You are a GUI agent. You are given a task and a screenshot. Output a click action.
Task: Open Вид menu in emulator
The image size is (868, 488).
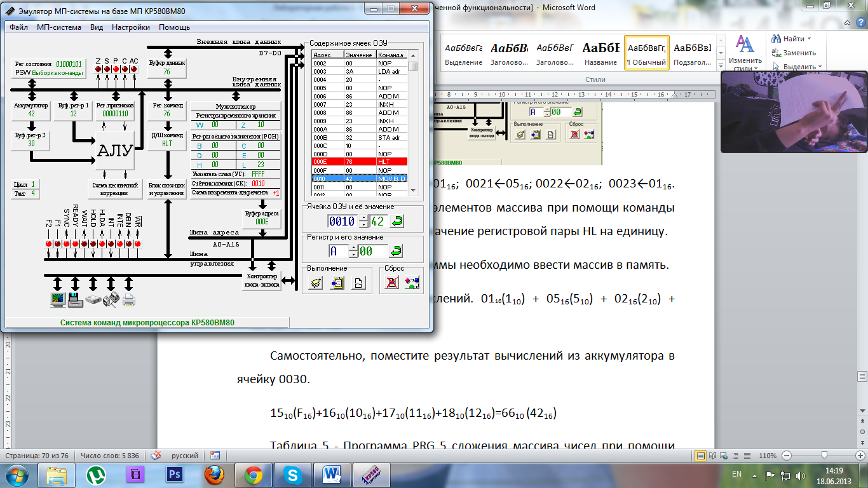97,27
